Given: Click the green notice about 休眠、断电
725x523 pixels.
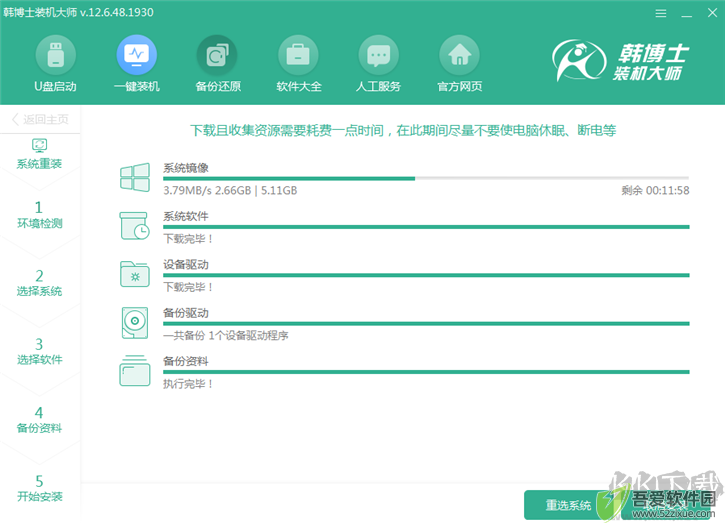Looking at the screenshot, I should tap(403, 130).
